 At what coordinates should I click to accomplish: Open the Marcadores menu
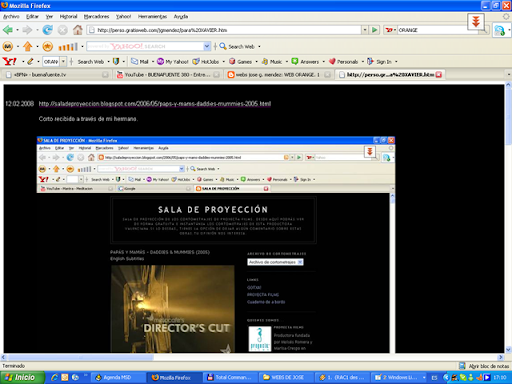coord(96,16)
